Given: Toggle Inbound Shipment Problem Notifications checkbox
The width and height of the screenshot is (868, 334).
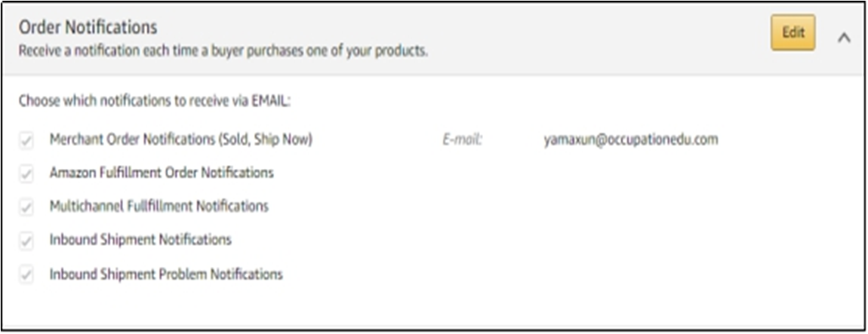Looking at the screenshot, I should tap(26, 274).
